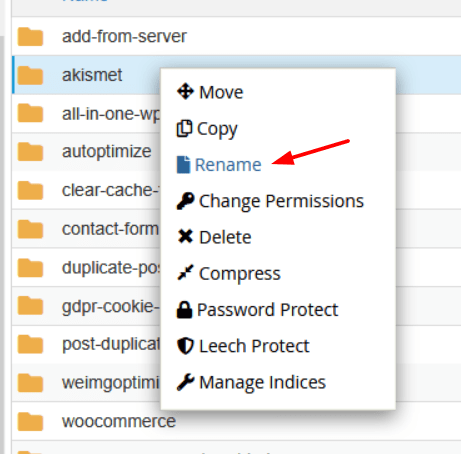Image resolution: width=461 pixels, height=454 pixels.
Task: Click the Delete X icon
Action: (185, 237)
